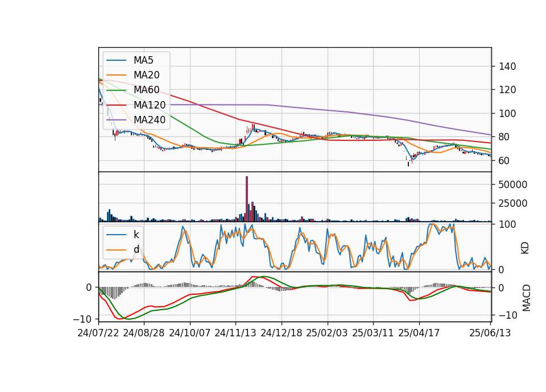Viewport: 546px width, 392px height.
Task: Click the 120 price axis label
Action: point(507,90)
